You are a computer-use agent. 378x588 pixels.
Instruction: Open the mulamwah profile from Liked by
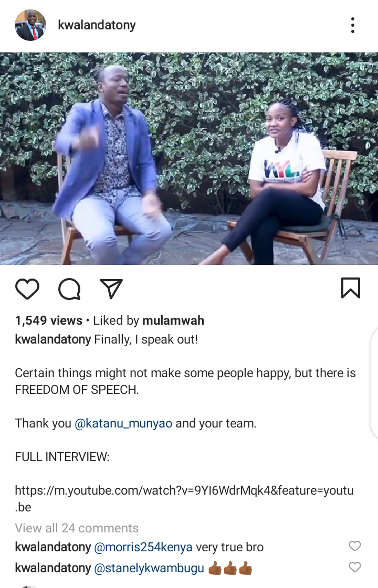173,320
